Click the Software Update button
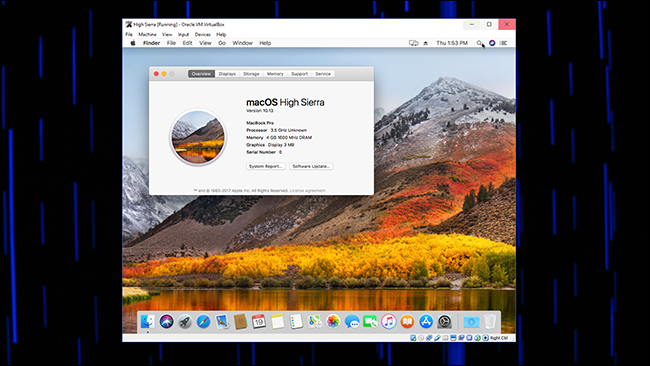The height and width of the screenshot is (366, 650). pos(311,166)
